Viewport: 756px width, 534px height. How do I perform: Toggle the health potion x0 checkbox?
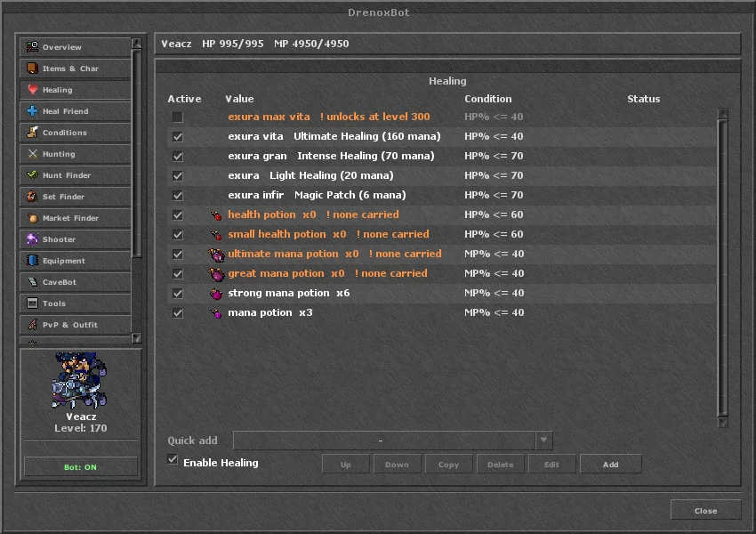[177, 214]
